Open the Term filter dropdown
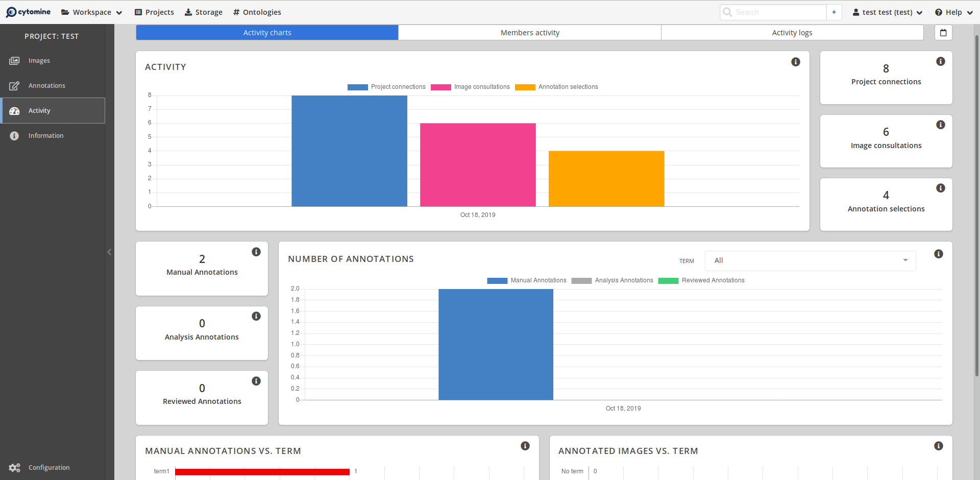 tap(810, 261)
